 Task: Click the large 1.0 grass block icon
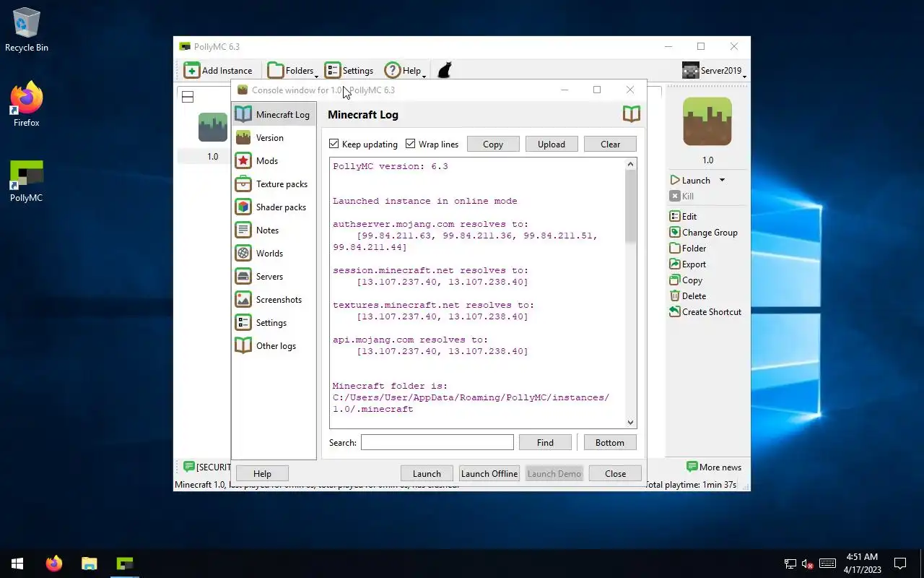click(707, 121)
